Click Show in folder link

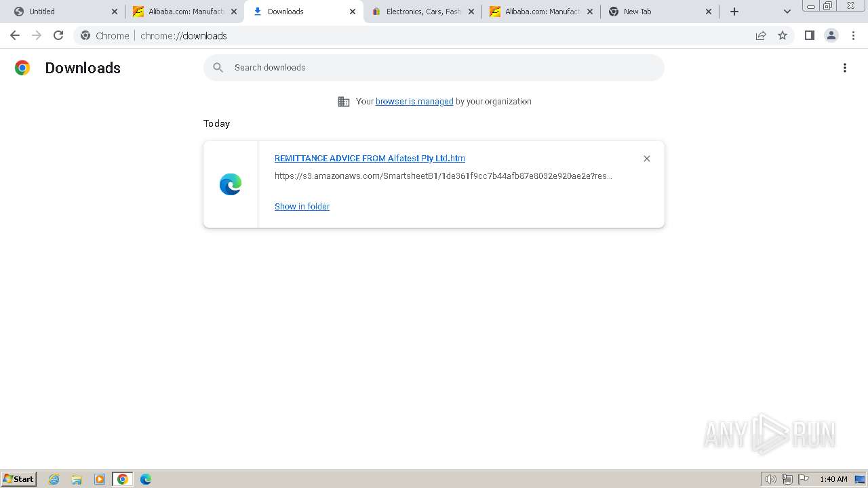302,207
